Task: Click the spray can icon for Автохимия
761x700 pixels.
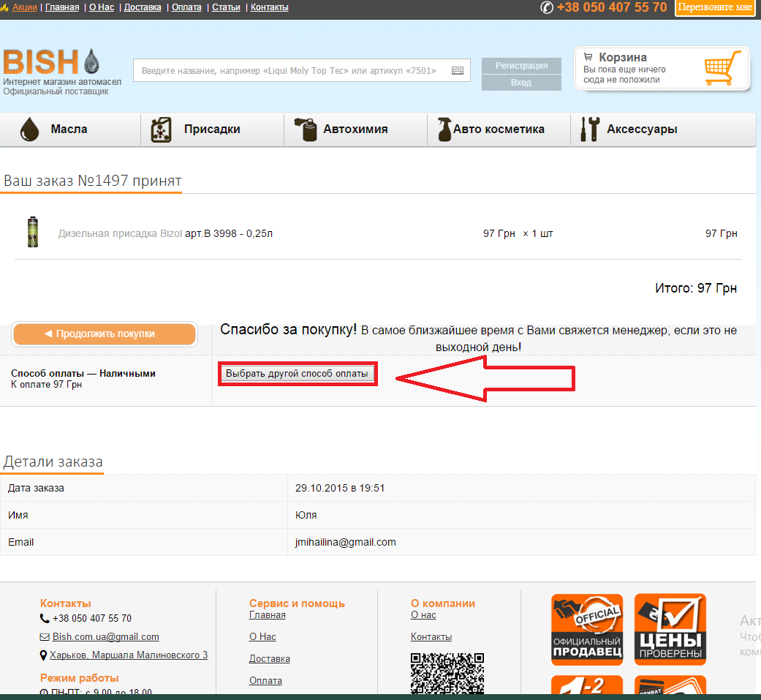Action: (306, 129)
